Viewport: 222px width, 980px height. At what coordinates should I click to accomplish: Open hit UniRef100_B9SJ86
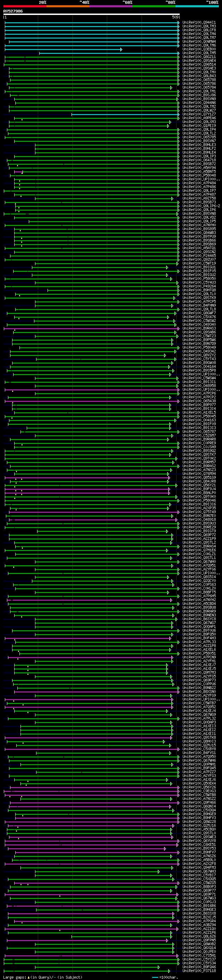pyautogui.click(x=199, y=95)
